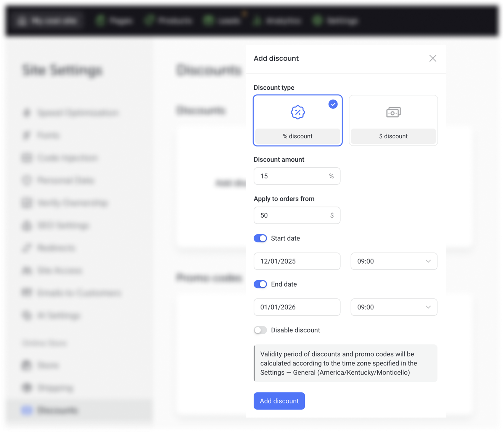The image size is (504, 433).
Task: Choose the $ discount type option
Action: pyautogui.click(x=393, y=136)
